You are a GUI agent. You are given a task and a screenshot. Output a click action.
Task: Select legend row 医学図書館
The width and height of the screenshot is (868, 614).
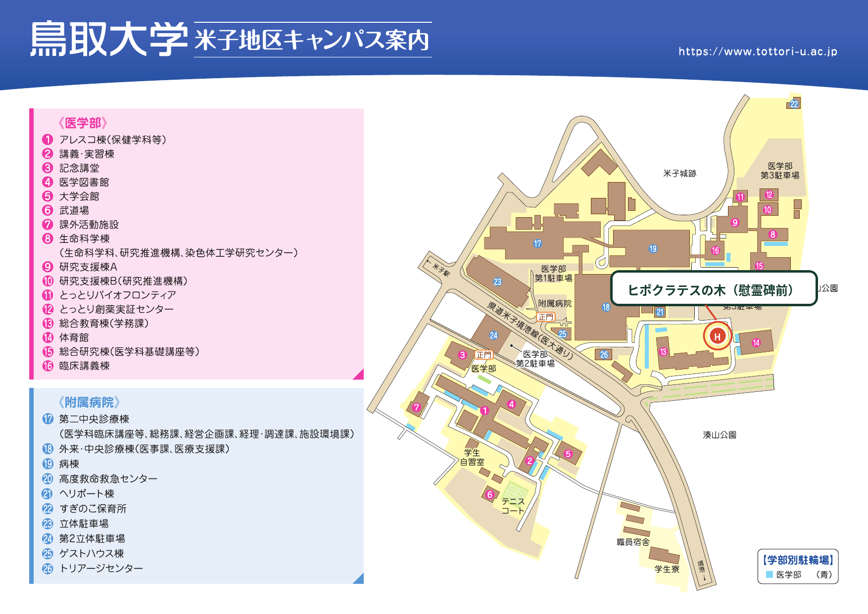(76, 182)
